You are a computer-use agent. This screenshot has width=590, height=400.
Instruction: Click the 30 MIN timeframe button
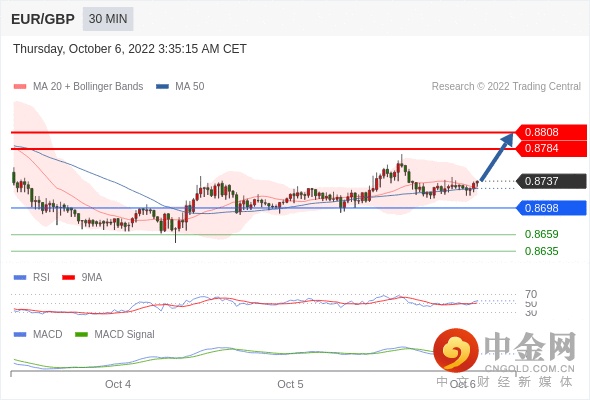coord(108,19)
